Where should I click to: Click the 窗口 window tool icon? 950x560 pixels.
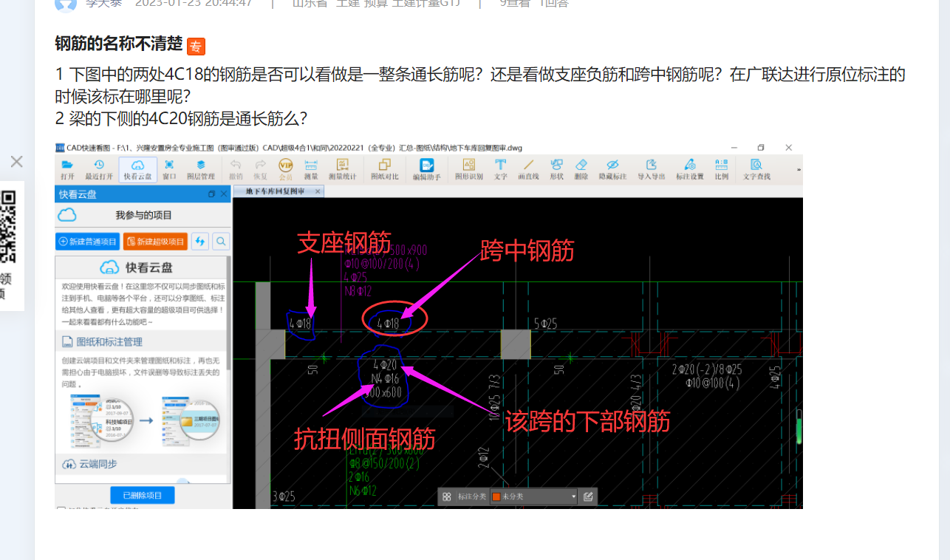pyautogui.click(x=169, y=169)
